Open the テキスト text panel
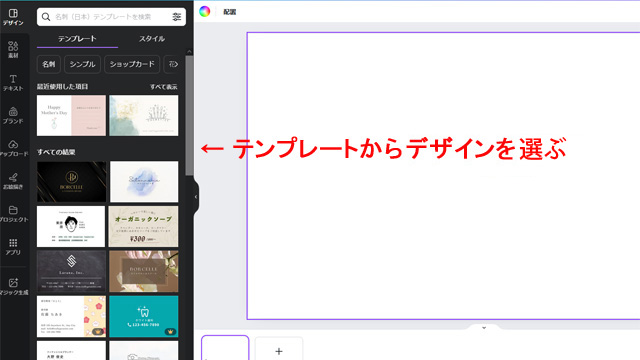 [13, 82]
